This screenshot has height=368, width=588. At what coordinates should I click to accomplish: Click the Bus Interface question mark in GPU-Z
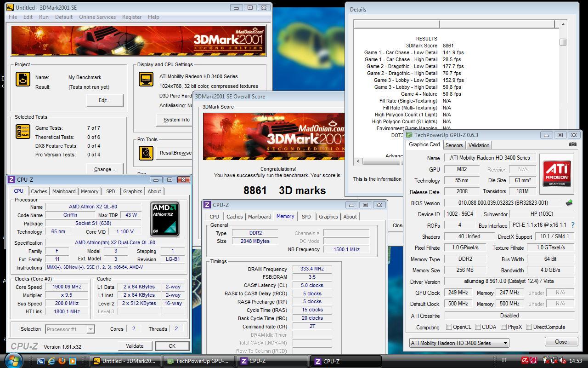click(573, 225)
